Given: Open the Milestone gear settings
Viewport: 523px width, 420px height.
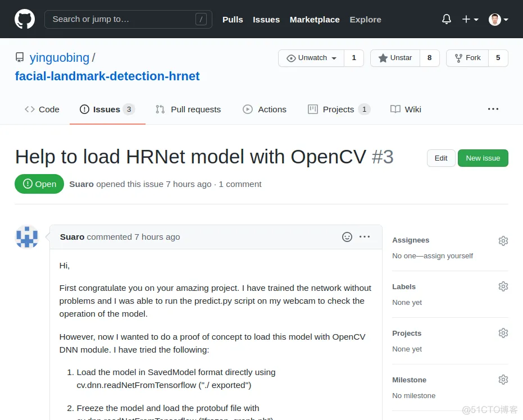Looking at the screenshot, I should pos(503,380).
